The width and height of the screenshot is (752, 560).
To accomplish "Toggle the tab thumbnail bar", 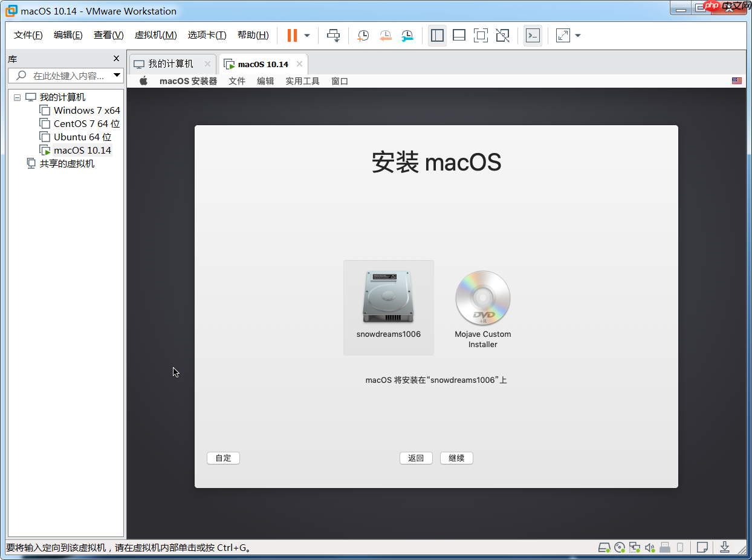I will 459,35.
